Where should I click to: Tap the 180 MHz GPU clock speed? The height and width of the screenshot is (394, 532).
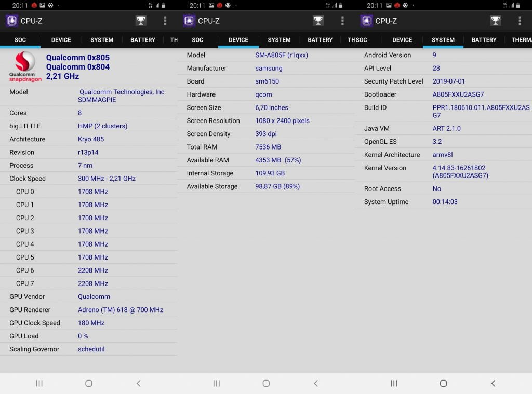91,323
